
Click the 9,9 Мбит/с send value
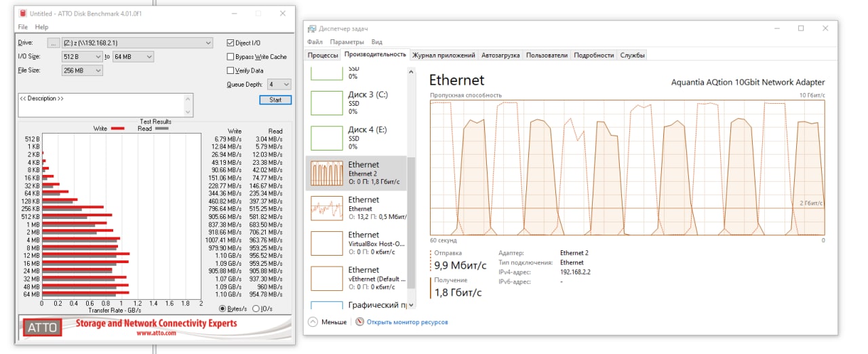[x=461, y=265]
